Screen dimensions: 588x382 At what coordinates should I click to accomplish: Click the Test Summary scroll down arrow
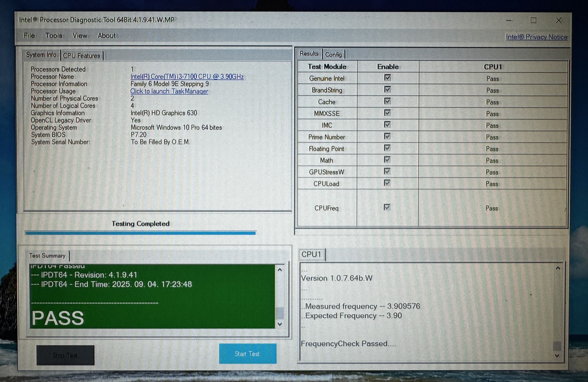pos(280,324)
